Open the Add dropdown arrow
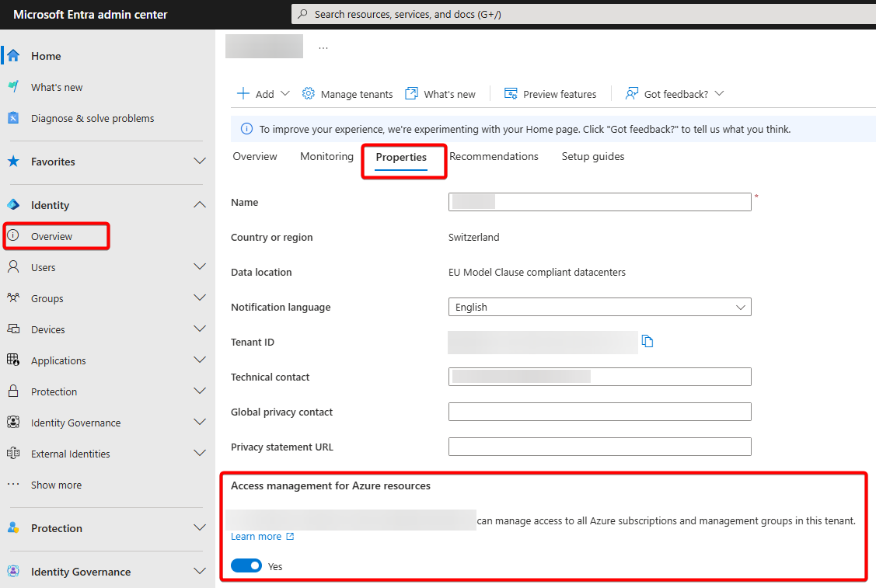 pos(285,93)
